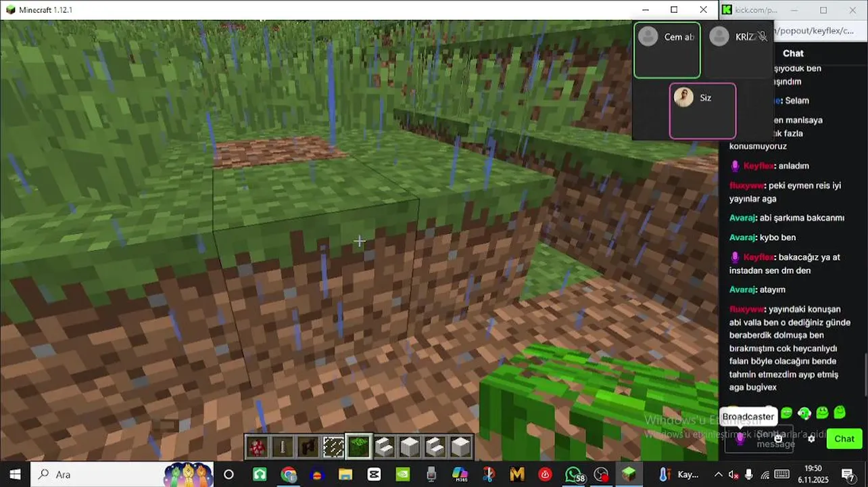Click Keyflex username on 'anladım' message
Viewport: 868px width, 487px height.
[x=758, y=166]
